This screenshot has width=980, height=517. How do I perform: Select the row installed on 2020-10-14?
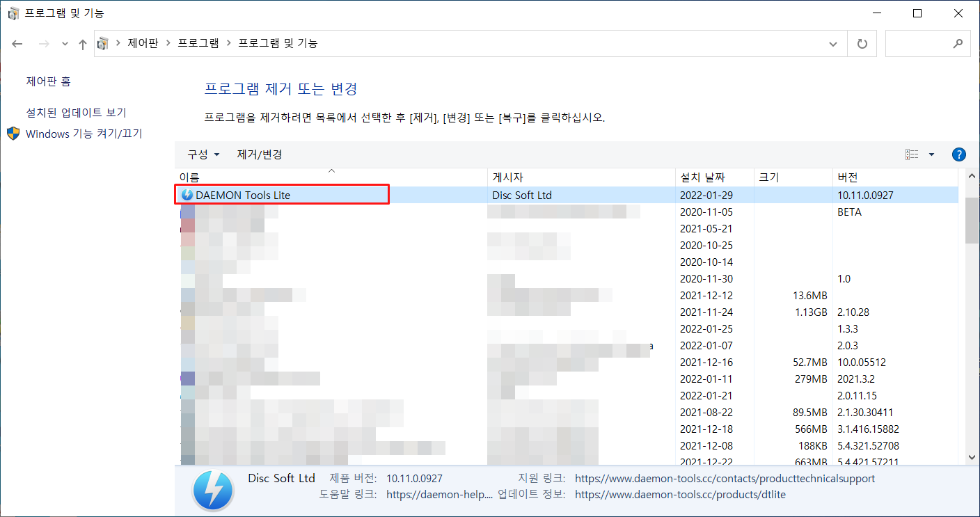(567, 262)
